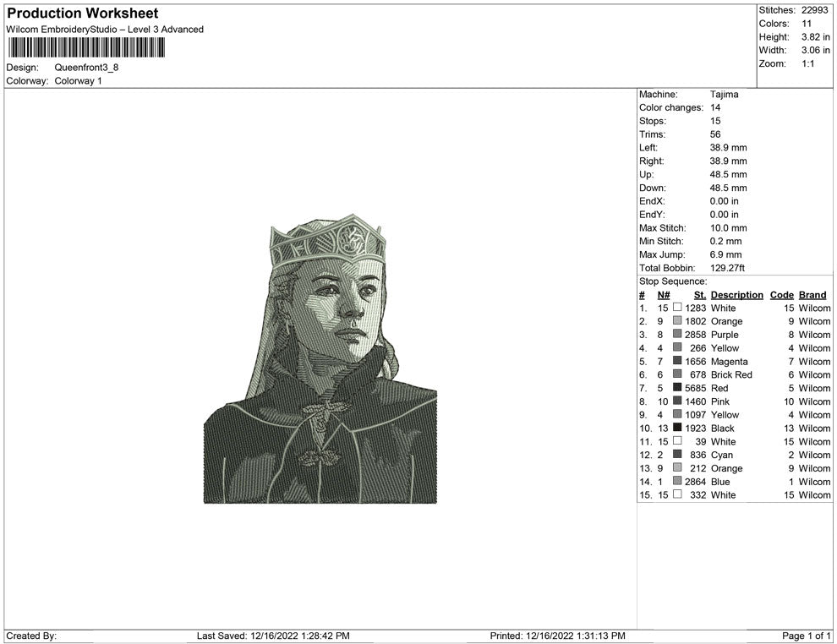This screenshot has height=644, width=837.
Task: Select the swatch with 1097 stitches
Action: pyautogui.click(x=677, y=414)
